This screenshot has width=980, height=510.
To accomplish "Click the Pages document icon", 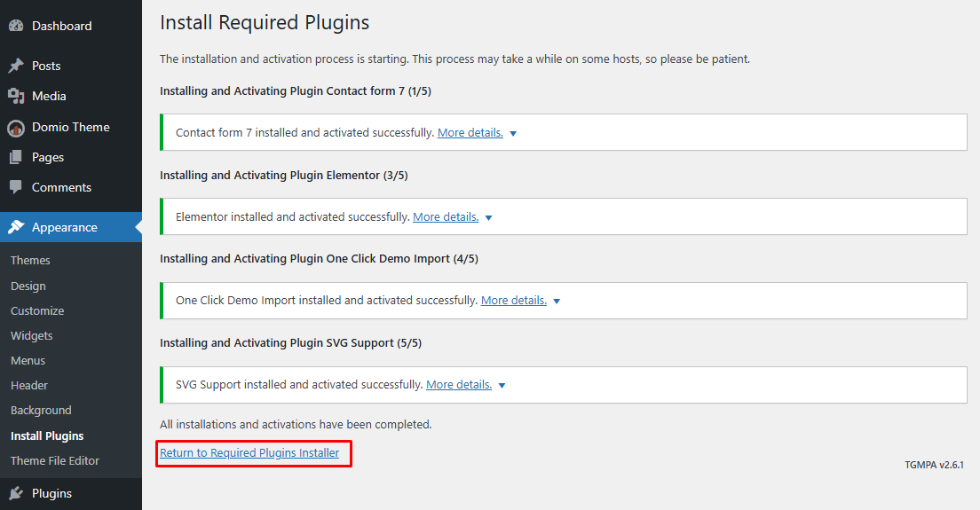I will [x=16, y=157].
